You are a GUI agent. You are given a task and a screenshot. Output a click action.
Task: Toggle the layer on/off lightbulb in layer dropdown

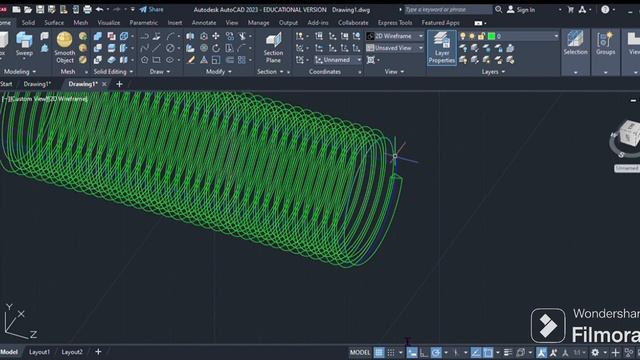tap(463, 36)
